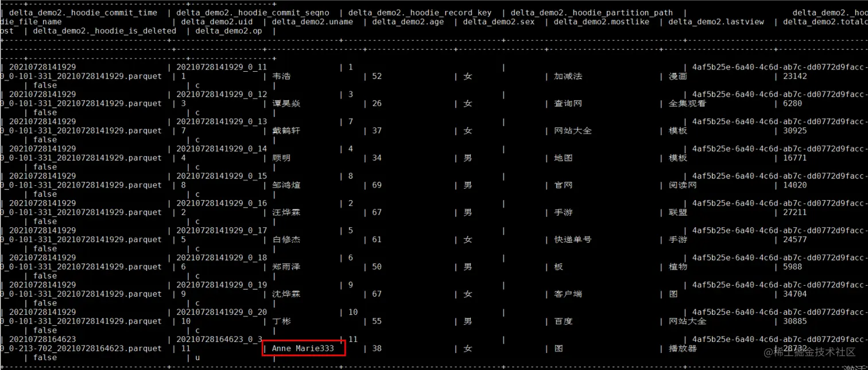Click total cost value 24577
868x370 pixels.
[795, 240]
